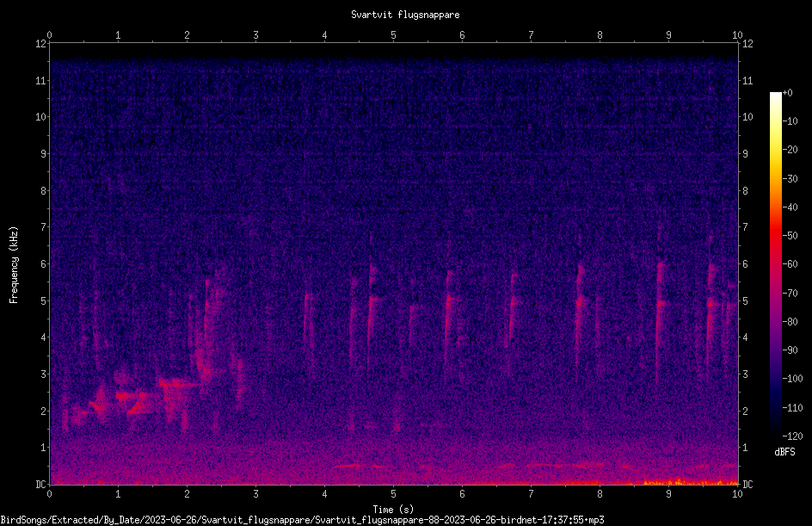Click '6' on the upper time axis

[x=463, y=35]
